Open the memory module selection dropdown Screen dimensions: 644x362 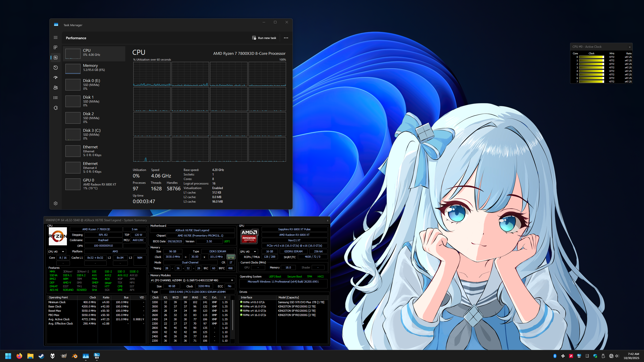pyautogui.click(x=232, y=280)
